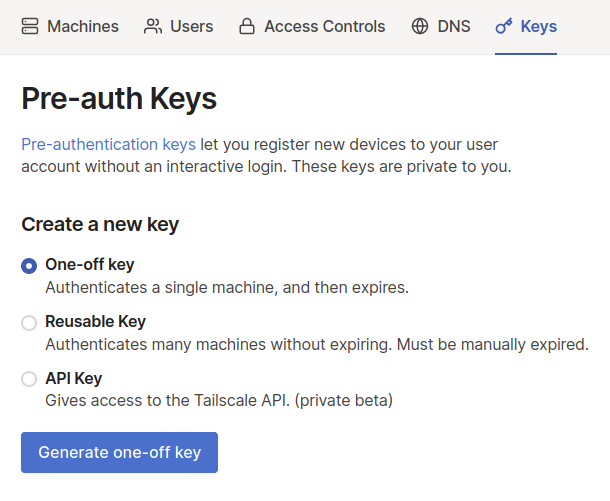This screenshot has height=501, width=610.
Task: Open the Users tab
Action: pyautogui.click(x=191, y=27)
